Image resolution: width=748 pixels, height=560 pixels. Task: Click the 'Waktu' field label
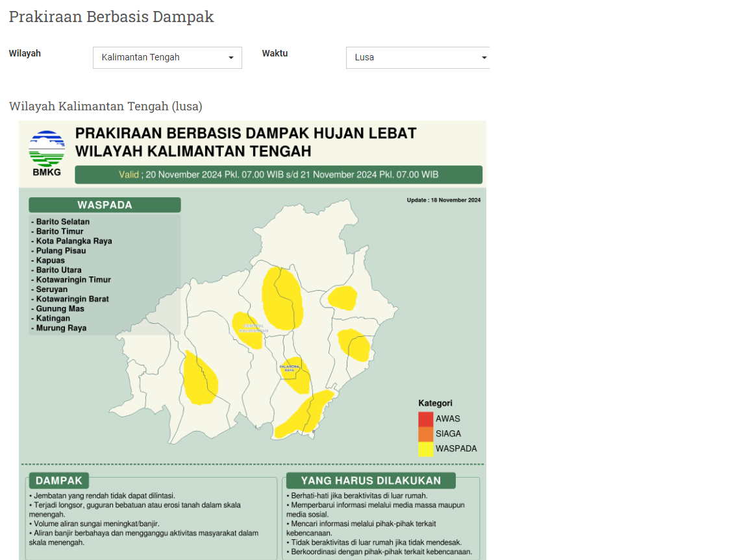275,53
